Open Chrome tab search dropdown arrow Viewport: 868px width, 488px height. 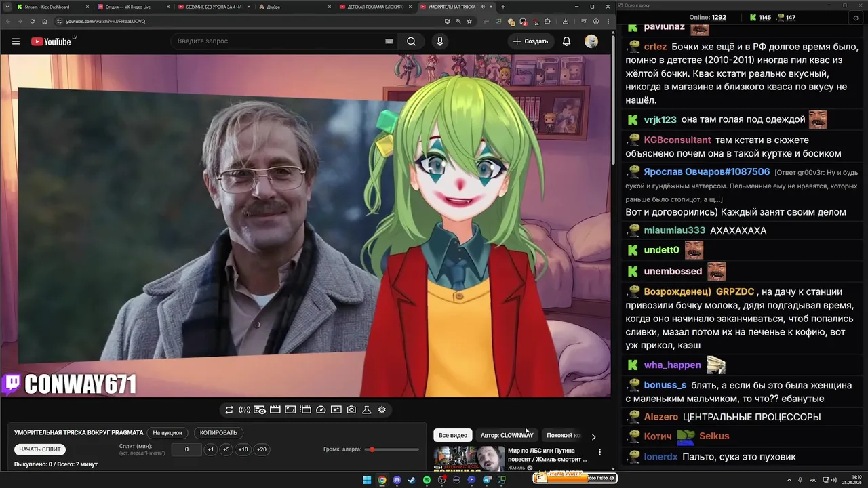click(7, 7)
